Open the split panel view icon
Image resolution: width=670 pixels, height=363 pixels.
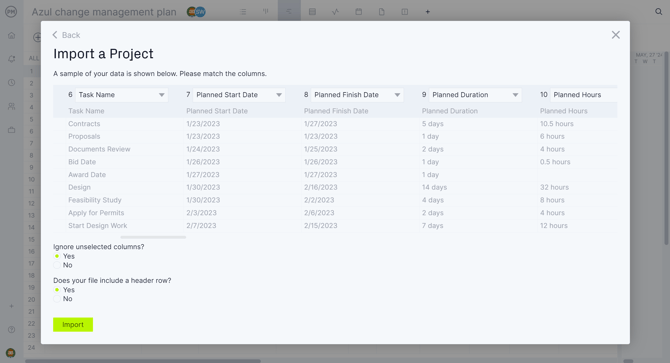tap(405, 12)
